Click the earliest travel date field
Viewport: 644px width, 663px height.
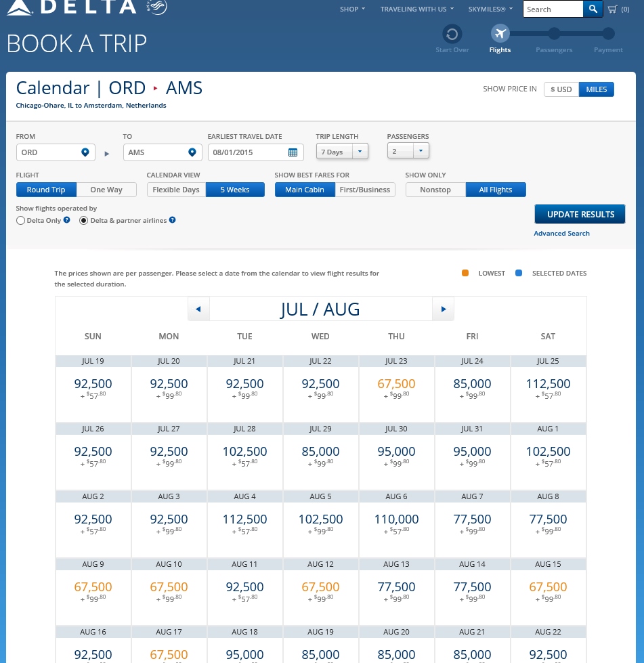247,152
